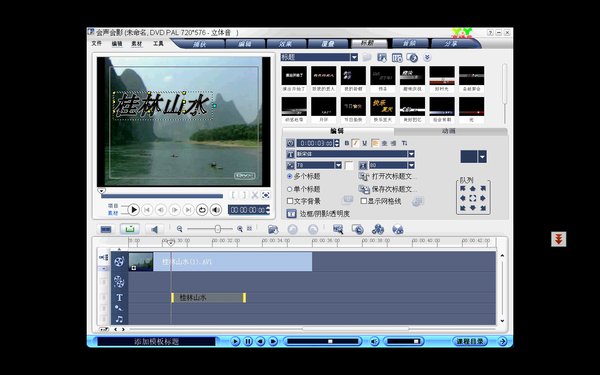Click the timeline zoom out magnifier
This screenshot has width=600, height=375.
click(179, 229)
